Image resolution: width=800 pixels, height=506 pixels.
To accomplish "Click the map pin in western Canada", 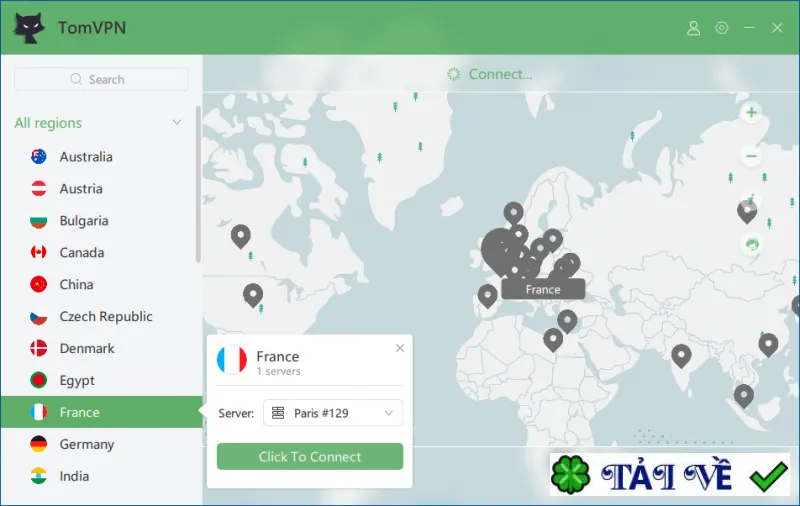I will tap(240, 236).
